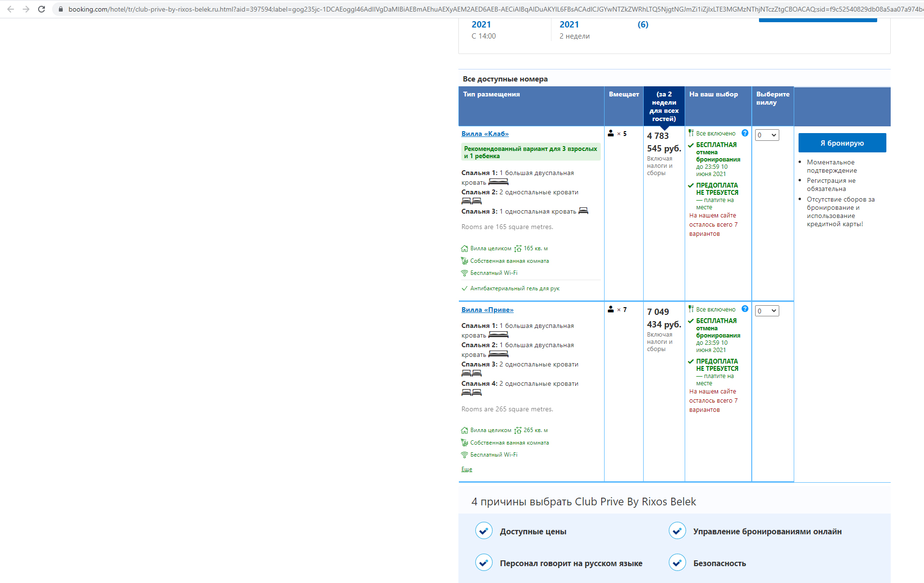Reload the page with refresh icon
The width and height of the screenshot is (924, 583).
point(41,9)
